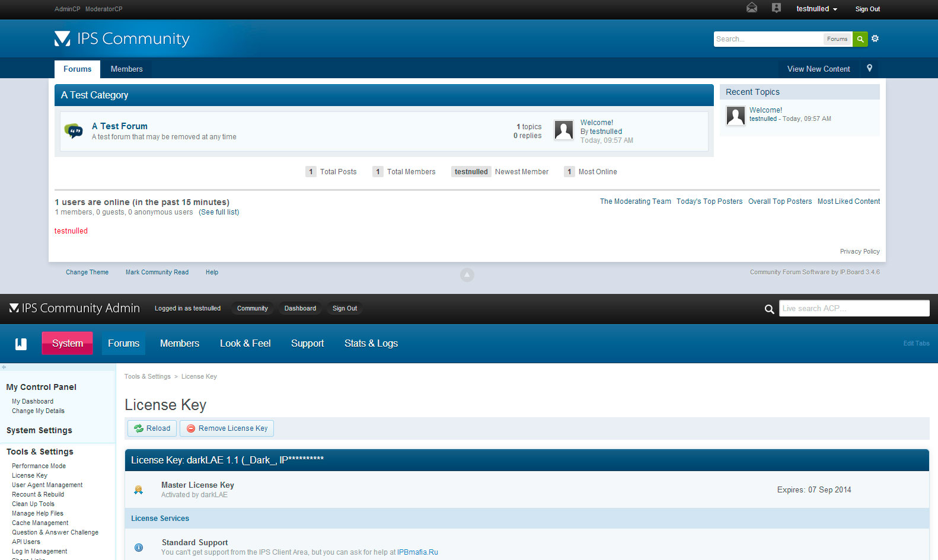Click the back-to-top arrow icon
This screenshot has height=560, width=938.
tap(467, 275)
